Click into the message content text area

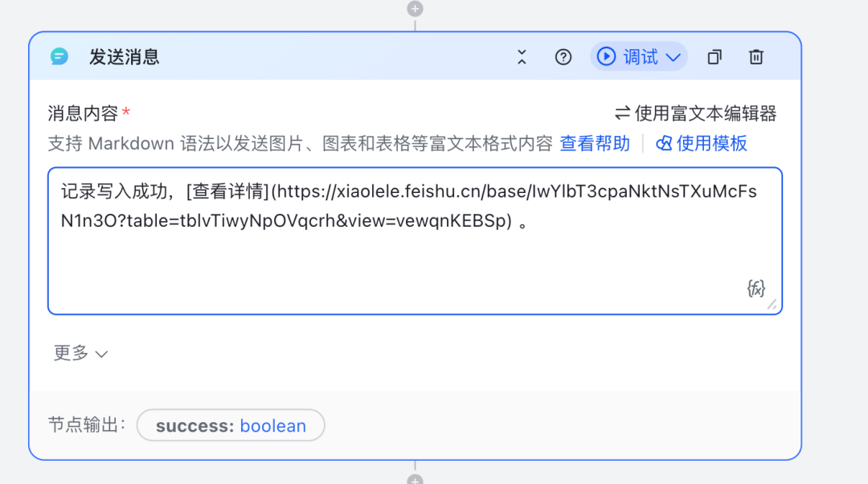(x=415, y=241)
